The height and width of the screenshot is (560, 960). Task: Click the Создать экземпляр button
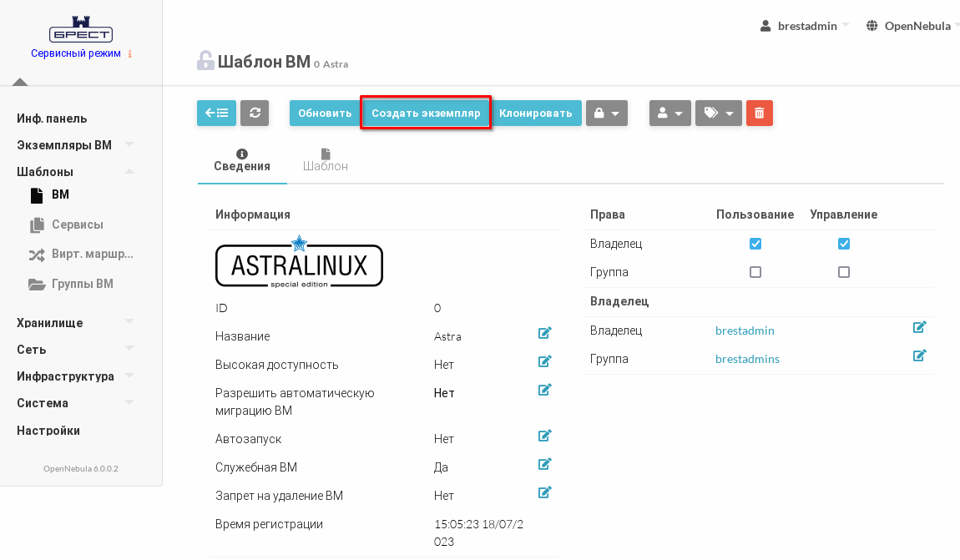426,114
